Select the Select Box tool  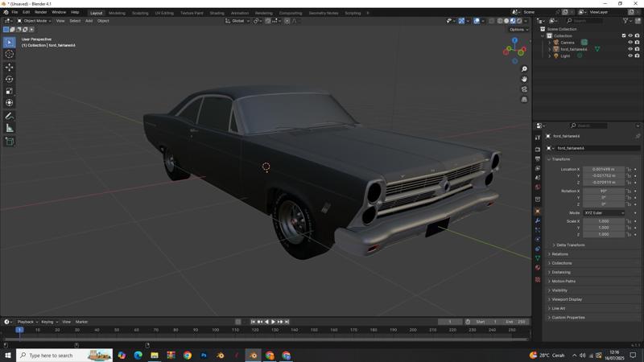[x=9, y=42]
